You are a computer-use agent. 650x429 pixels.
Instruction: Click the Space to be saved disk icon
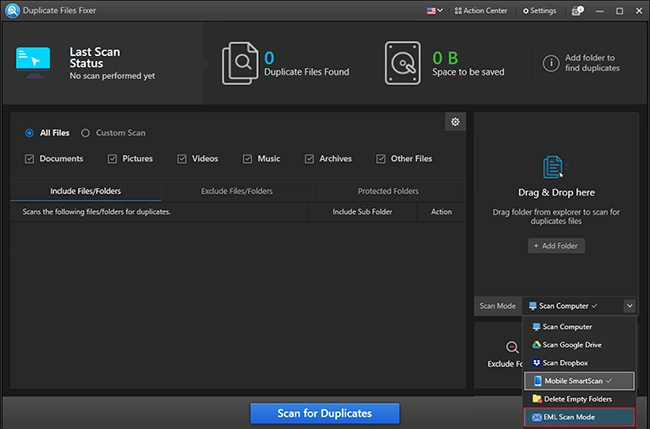(402, 63)
